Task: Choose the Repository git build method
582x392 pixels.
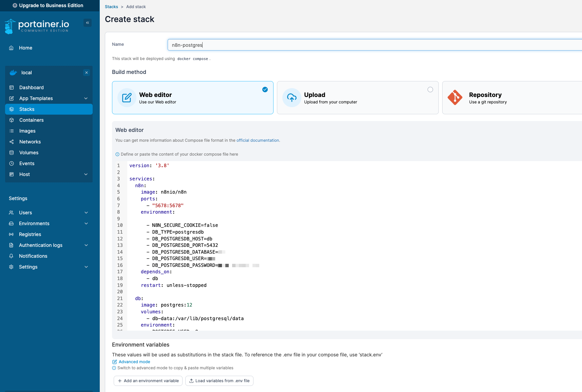Action: coord(512,98)
